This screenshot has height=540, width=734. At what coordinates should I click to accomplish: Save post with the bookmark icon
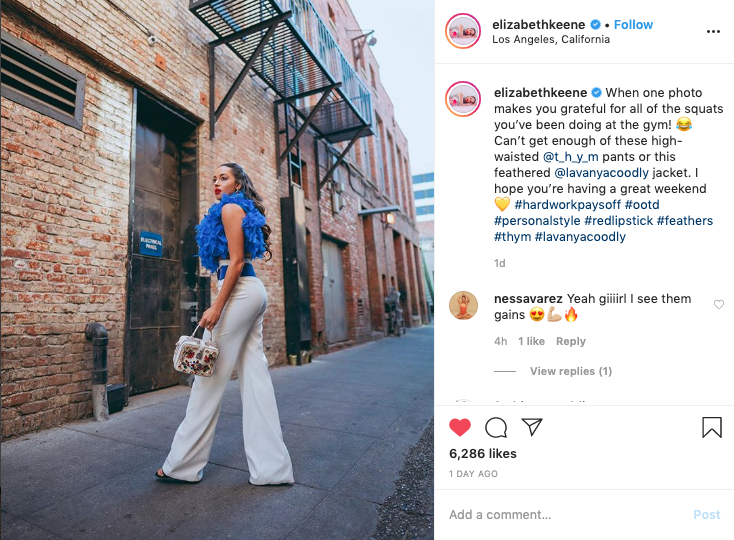click(x=712, y=427)
